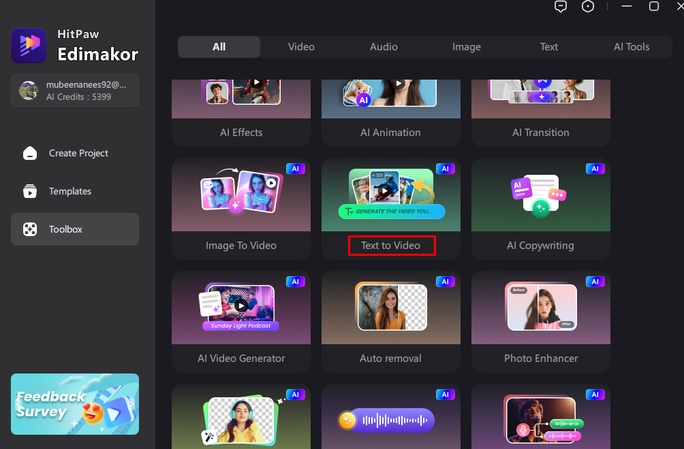Switch to the Image tab
Image resolution: width=684 pixels, height=449 pixels.
(466, 47)
